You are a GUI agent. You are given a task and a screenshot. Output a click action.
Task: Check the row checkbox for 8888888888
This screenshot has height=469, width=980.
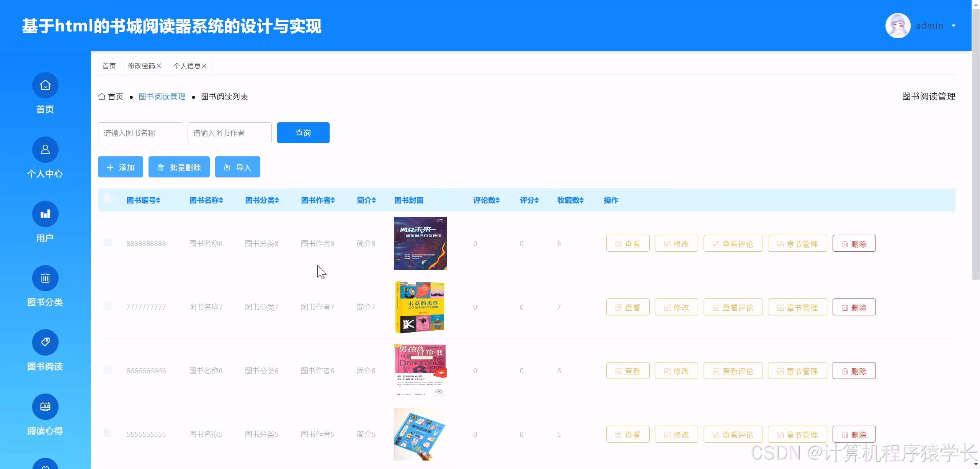(x=108, y=242)
